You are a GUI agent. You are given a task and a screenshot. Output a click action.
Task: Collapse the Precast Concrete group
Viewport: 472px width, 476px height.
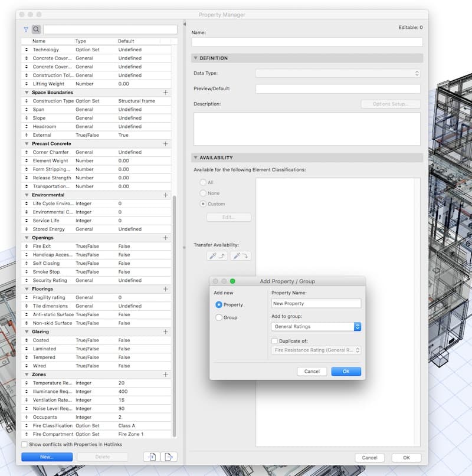click(x=27, y=143)
